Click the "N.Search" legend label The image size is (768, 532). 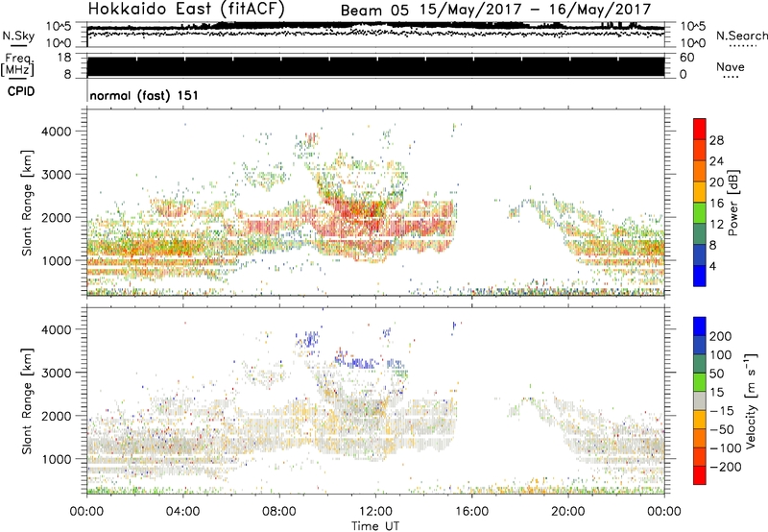point(741,36)
